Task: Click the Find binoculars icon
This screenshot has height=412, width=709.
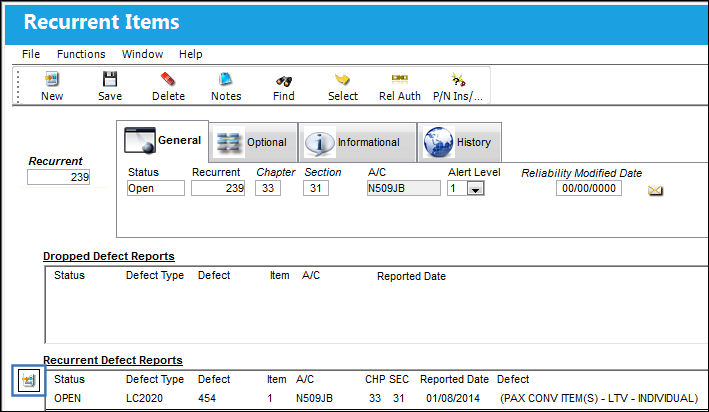Action: [284, 81]
